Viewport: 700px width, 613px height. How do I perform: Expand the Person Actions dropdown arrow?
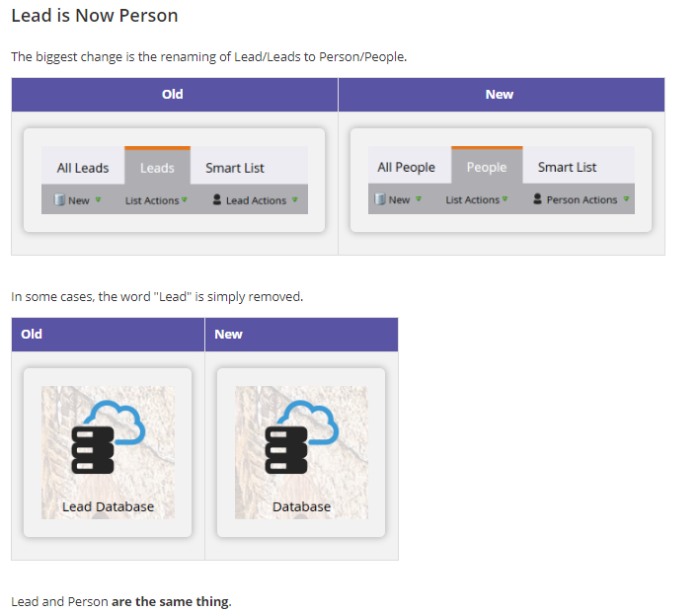(626, 199)
